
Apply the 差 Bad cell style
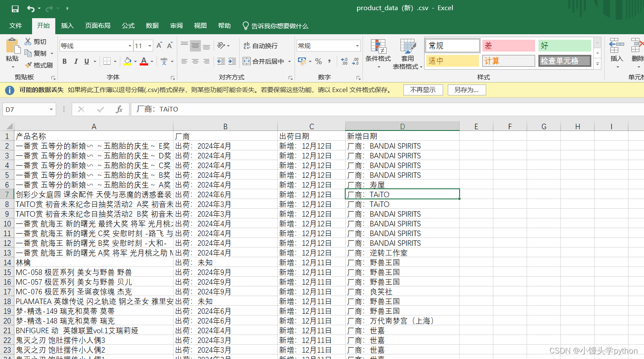pos(509,46)
